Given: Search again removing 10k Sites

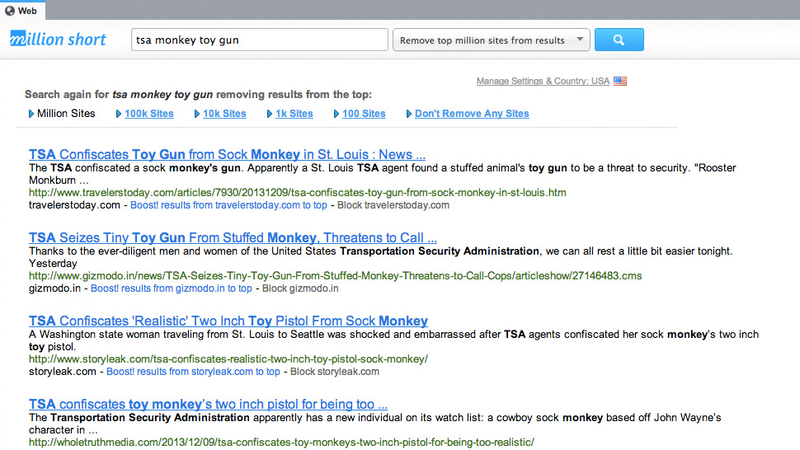Looking at the screenshot, I should [x=224, y=113].
